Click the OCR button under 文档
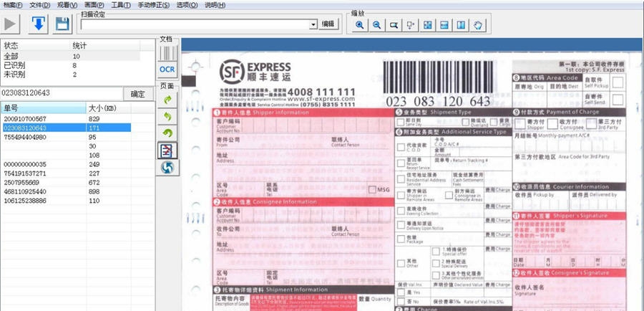 [x=167, y=70]
